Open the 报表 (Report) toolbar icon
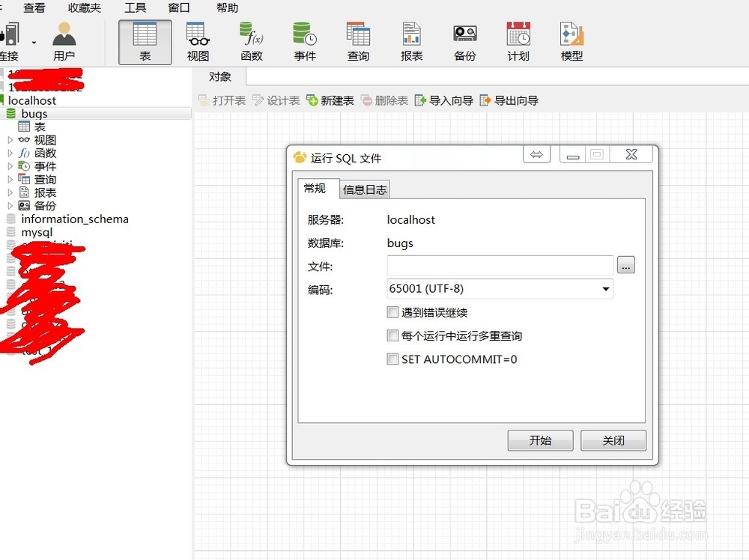The width and height of the screenshot is (749, 560). [411, 42]
